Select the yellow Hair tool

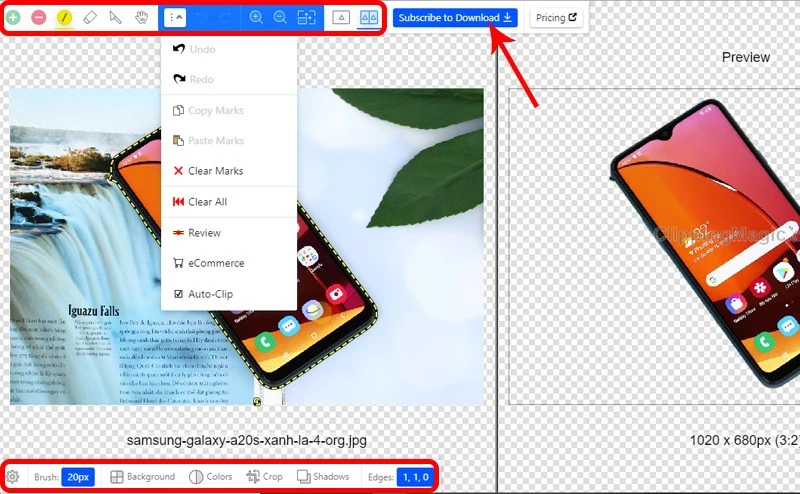pyautogui.click(x=64, y=17)
